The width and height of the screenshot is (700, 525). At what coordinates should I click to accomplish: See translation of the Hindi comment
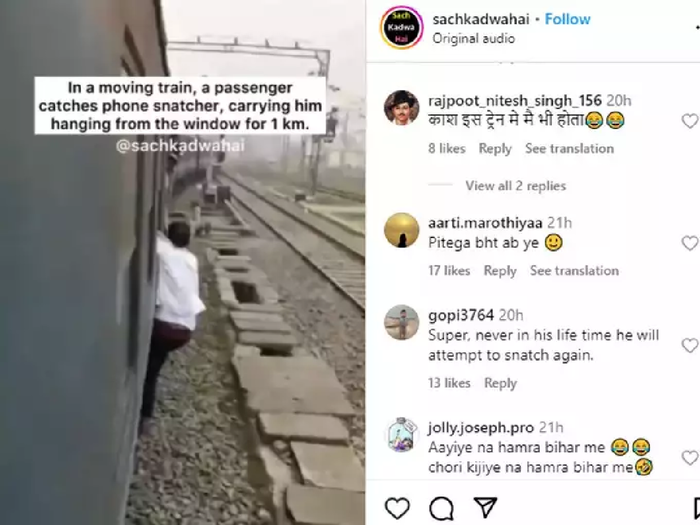569,148
